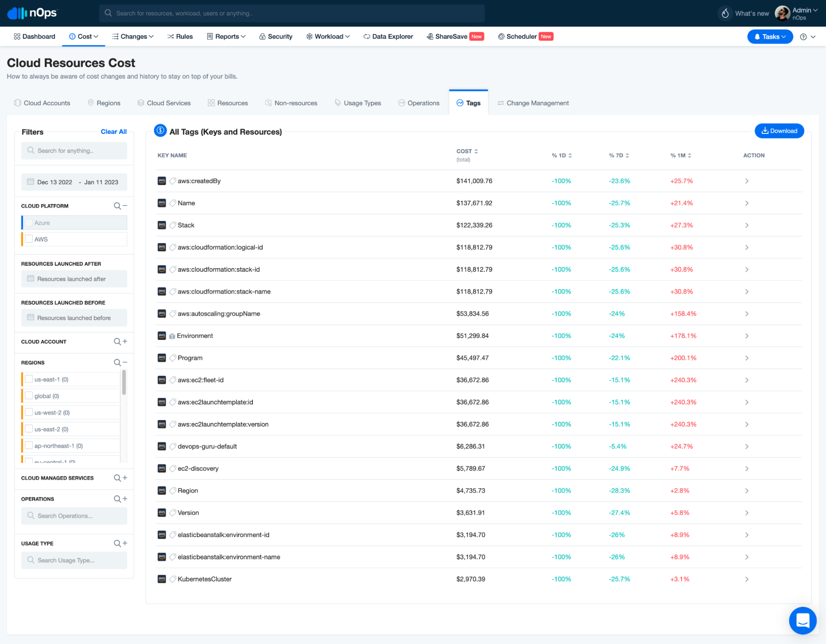Expand the Cloud Account filter section
The height and width of the screenshot is (644, 826).
click(125, 341)
